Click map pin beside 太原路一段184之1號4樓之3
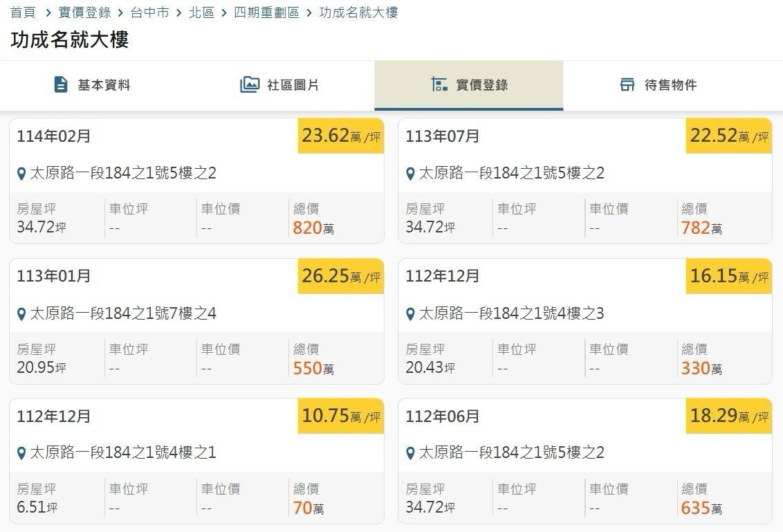This screenshot has width=783, height=532. [x=410, y=314]
